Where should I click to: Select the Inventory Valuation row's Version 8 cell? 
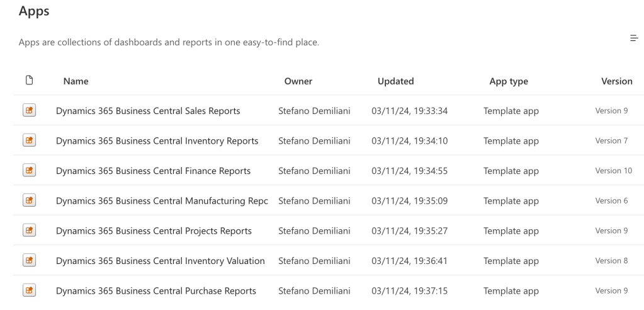click(x=611, y=261)
